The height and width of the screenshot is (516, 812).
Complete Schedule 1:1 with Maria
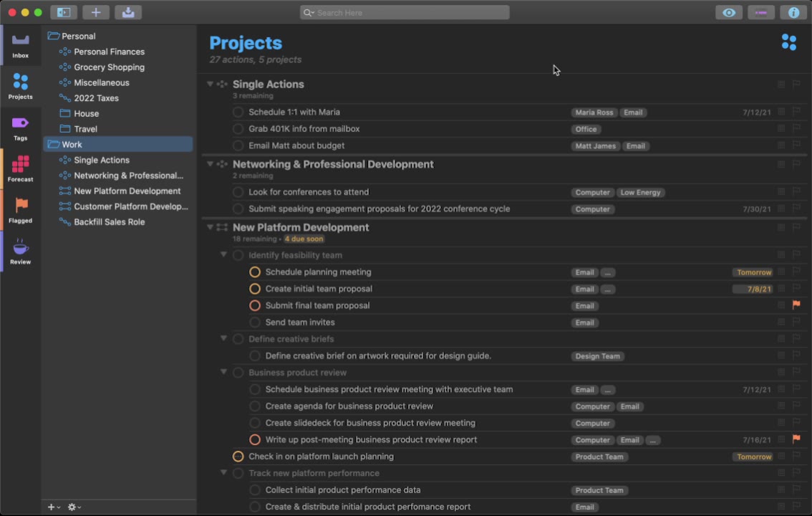[x=238, y=113]
